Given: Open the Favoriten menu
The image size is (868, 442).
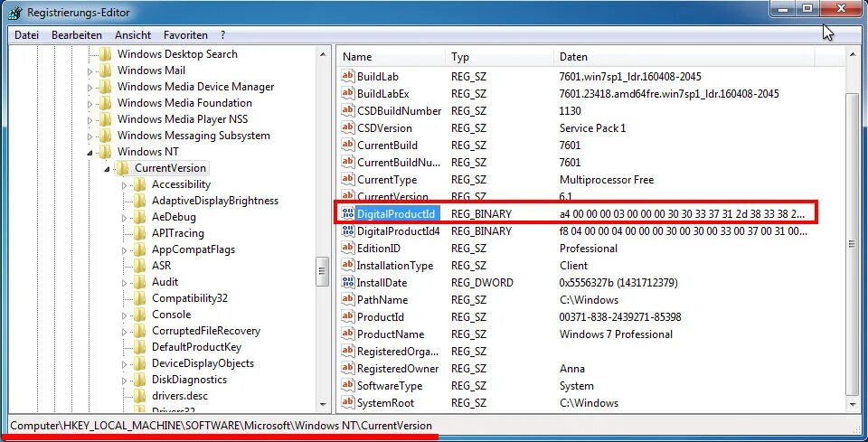Looking at the screenshot, I should click(185, 35).
